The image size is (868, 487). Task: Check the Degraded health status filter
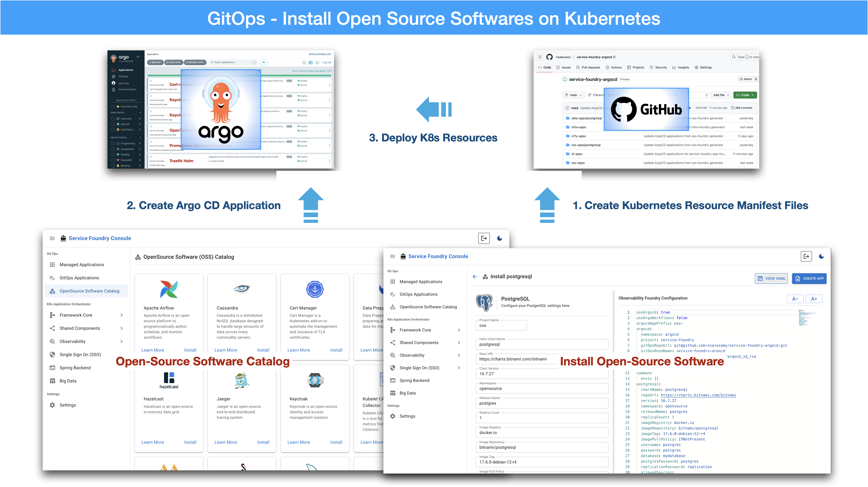113,160
